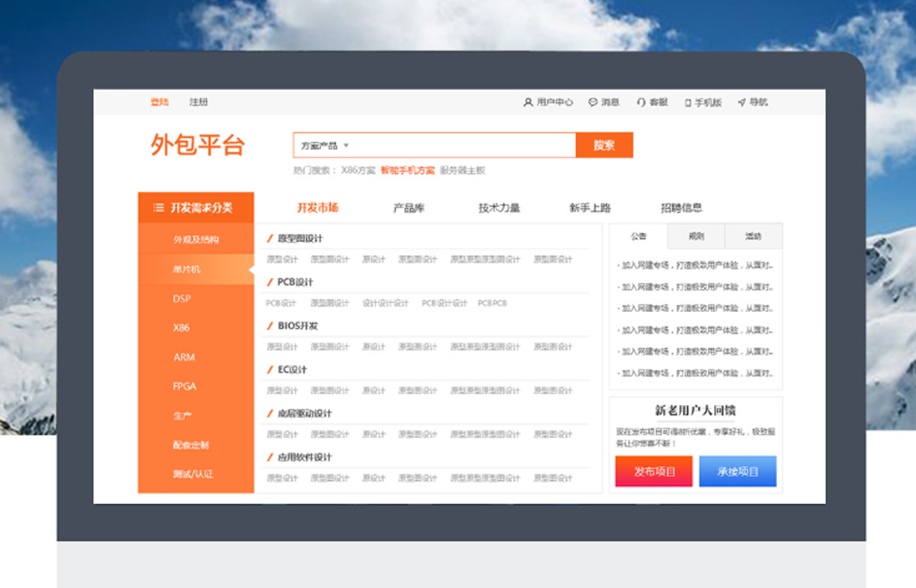Click the list icon beside 开发需求分类

tap(158, 207)
